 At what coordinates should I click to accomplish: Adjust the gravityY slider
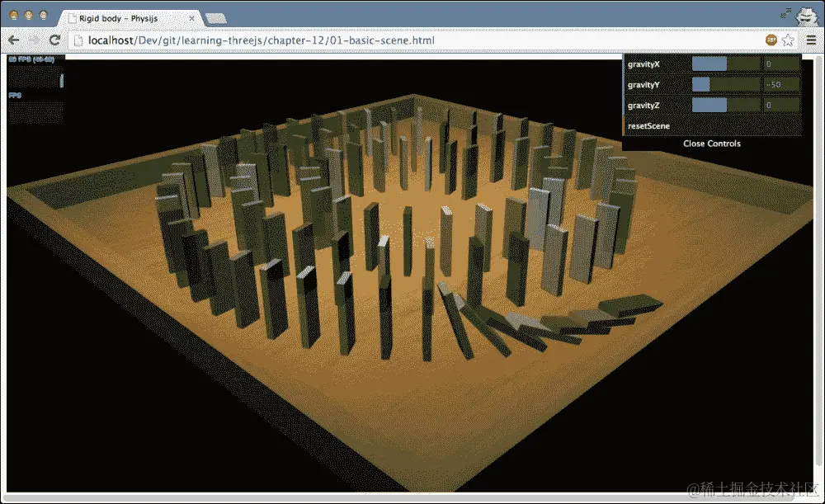click(726, 85)
